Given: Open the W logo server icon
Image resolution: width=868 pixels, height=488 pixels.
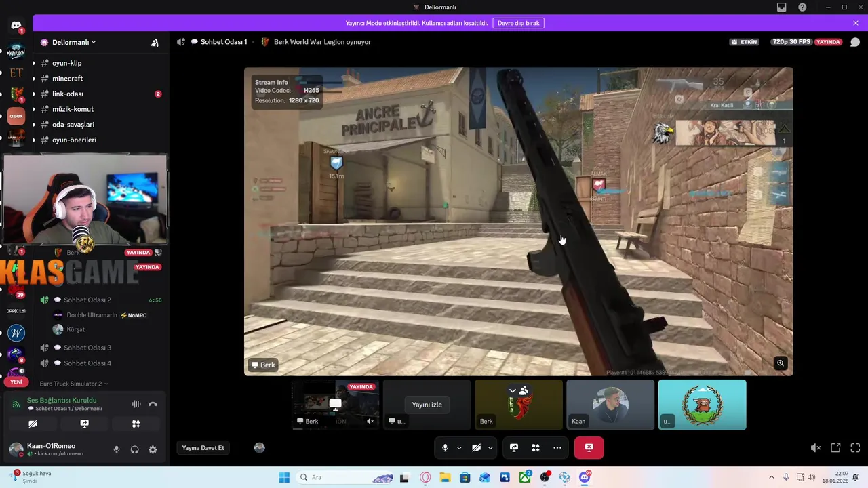Looking at the screenshot, I should (x=16, y=333).
